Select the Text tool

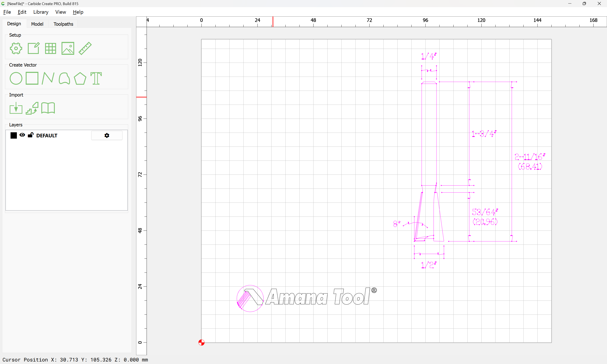point(96,79)
